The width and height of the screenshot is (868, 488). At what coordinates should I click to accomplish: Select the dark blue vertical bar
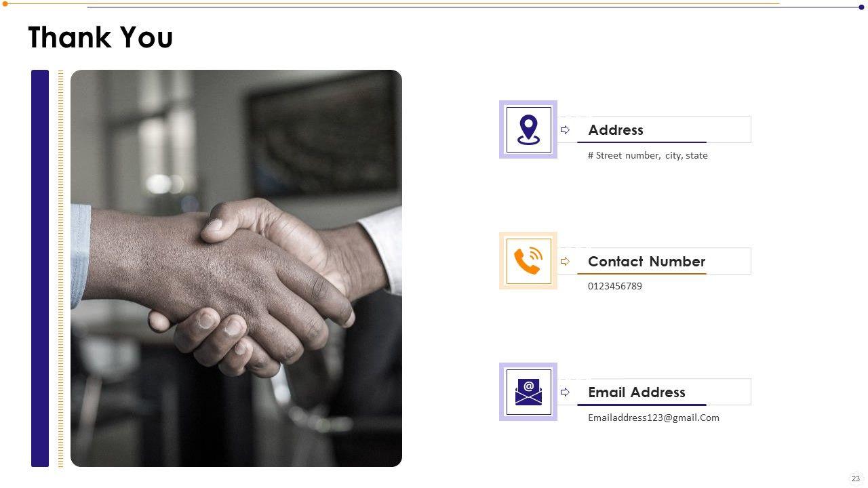40,268
